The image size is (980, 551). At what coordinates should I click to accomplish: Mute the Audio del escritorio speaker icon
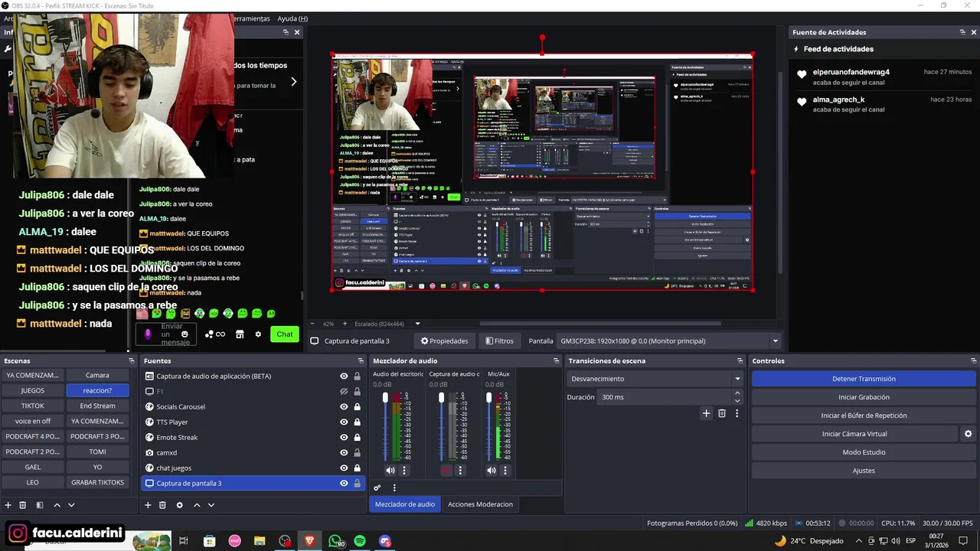(x=390, y=471)
